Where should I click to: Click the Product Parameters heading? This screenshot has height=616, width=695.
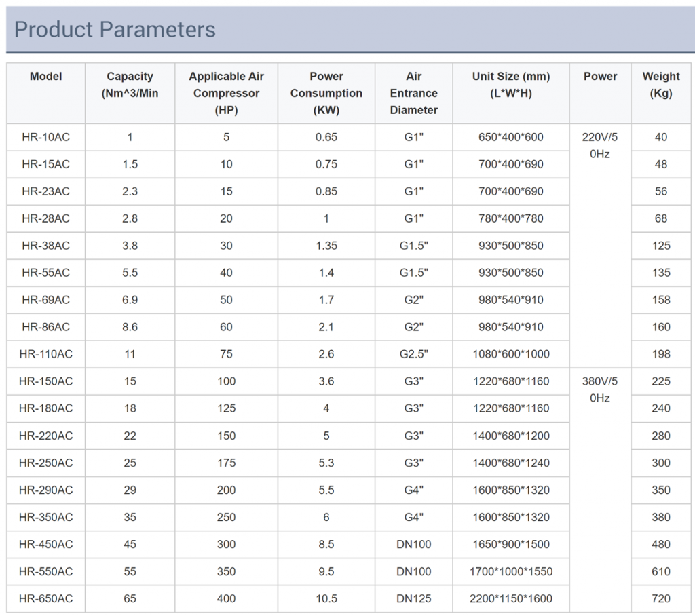pyautogui.click(x=115, y=30)
